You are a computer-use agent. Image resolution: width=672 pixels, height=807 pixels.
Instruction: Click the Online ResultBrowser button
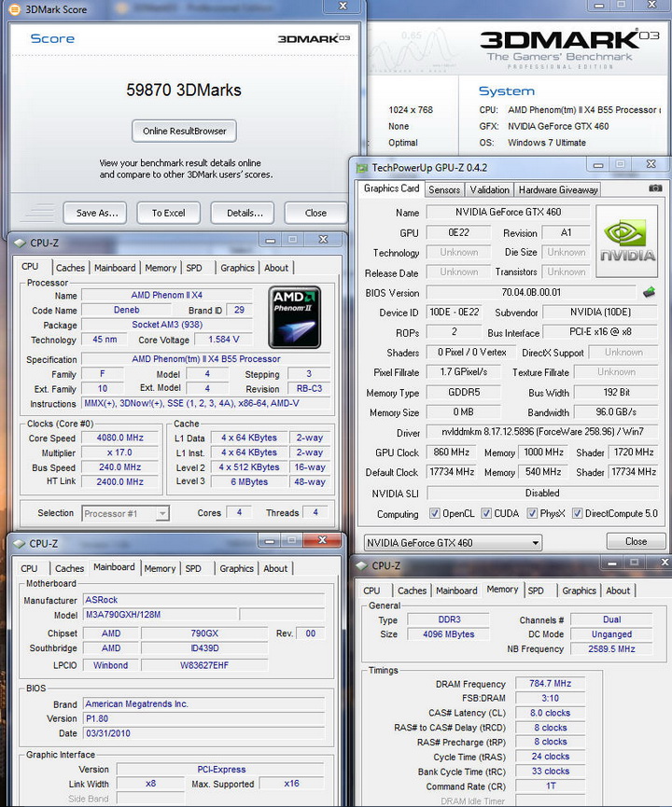pos(185,131)
